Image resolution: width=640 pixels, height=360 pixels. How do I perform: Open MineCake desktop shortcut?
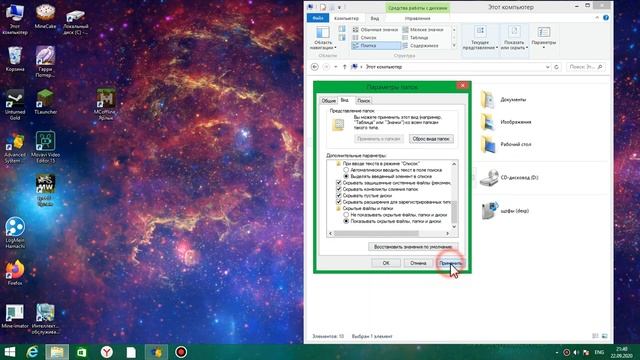[45, 16]
